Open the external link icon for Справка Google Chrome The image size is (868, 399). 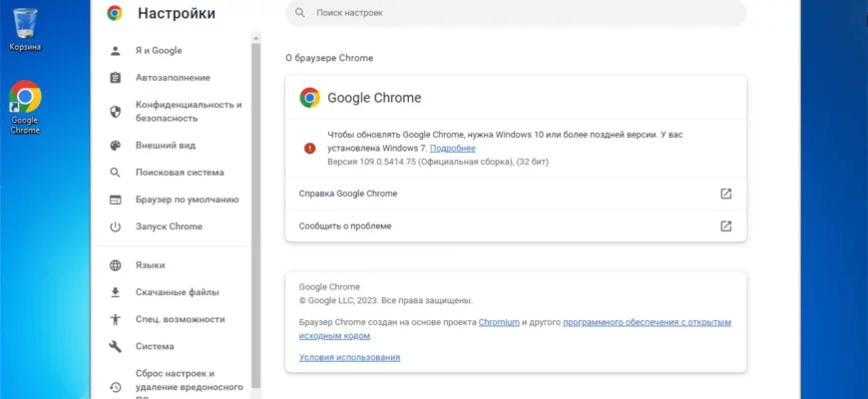tap(725, 194)
